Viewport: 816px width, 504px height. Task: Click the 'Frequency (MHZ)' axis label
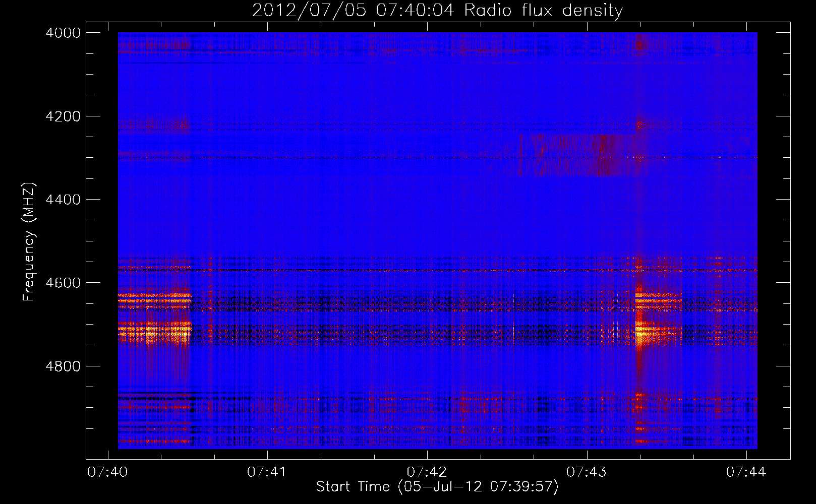pos(29,242)
